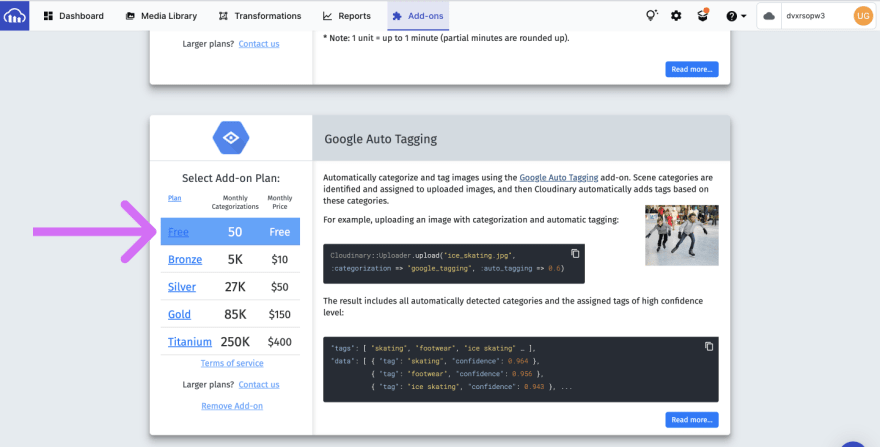Screen dimensions: 880x447
Task: Go to the Transformations tab
Action: pyautogui.click(x=260, y=16)
